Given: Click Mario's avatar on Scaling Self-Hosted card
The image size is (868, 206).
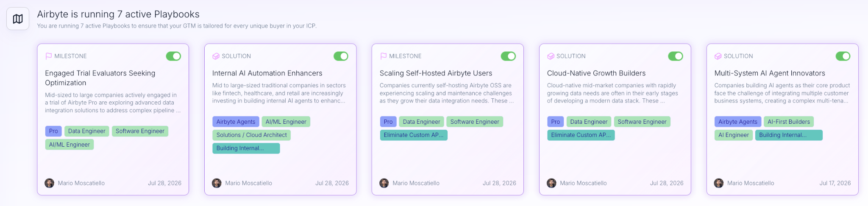Looking at the screenshot, I should 384,183.
